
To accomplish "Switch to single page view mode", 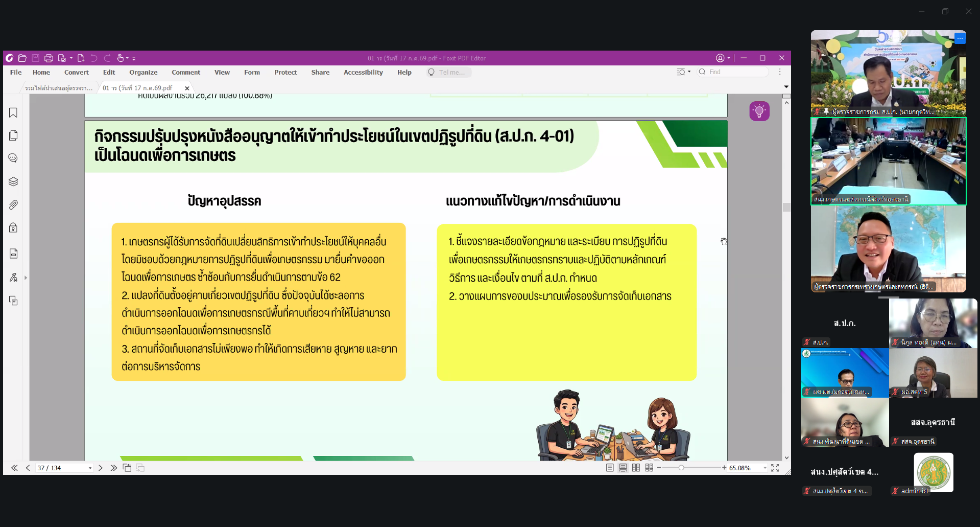I will 610,468.
